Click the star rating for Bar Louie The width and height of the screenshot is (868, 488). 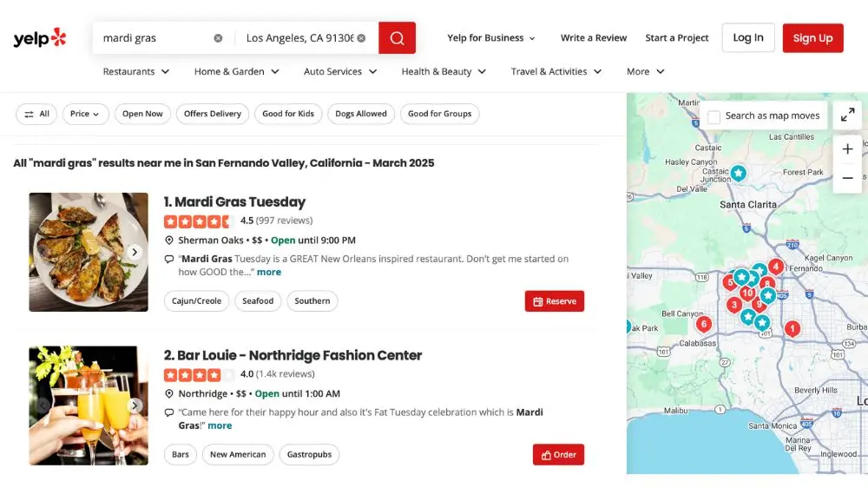coord(198,375)
